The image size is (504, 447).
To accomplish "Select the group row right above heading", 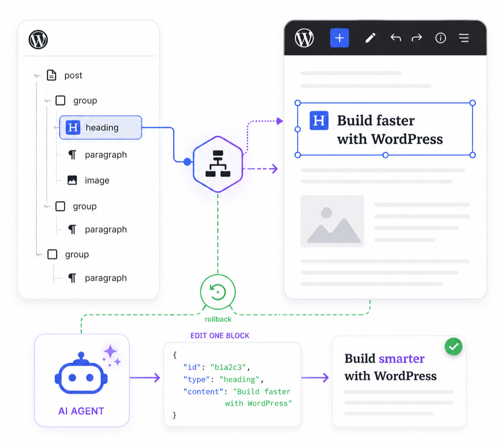I will pyautogui.click(x=76, y=101).
